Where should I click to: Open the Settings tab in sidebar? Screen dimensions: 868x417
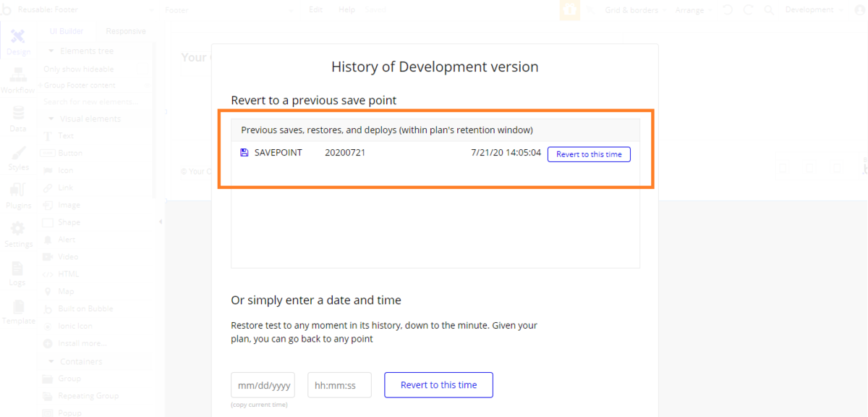point(18,234)
